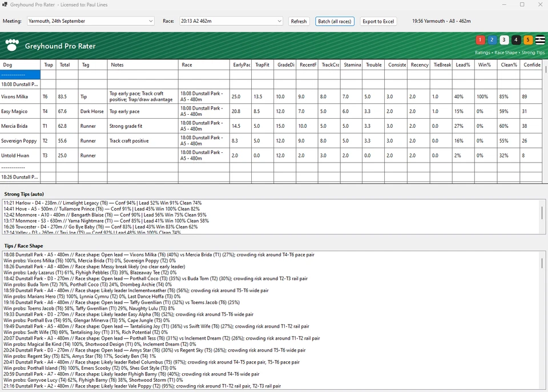Select the orange Trap 5 badge icon
Viewport: 548px width, 392px height.
tap(527, 40)
